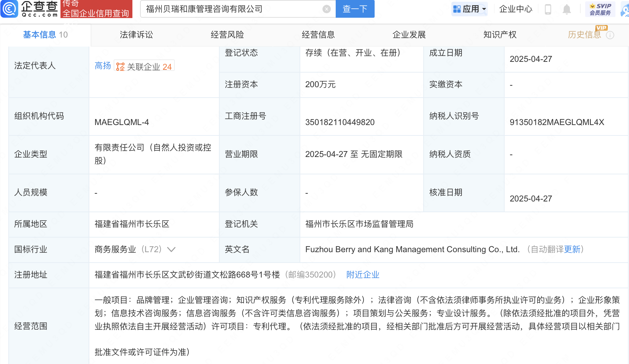Click the 200万元 registered capital value
The image size is (629, 364).
pyautogui.click(x=320, y=84)
